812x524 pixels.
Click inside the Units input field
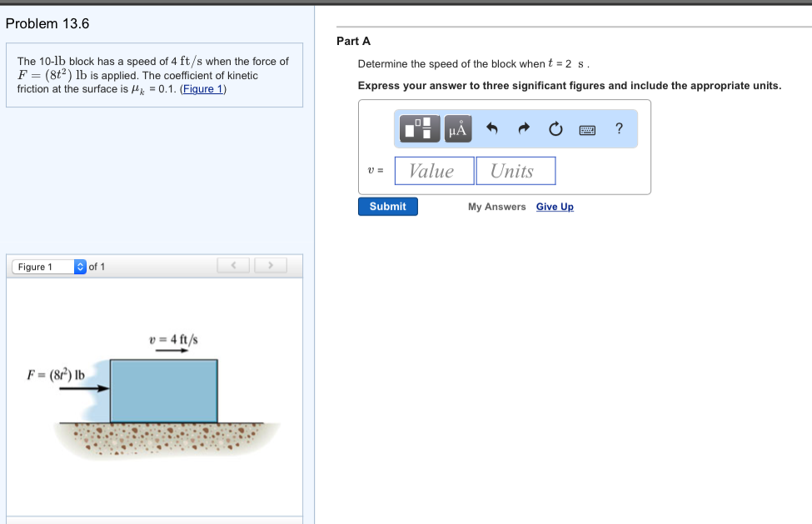pyautogui.click(x=515, y=170)
